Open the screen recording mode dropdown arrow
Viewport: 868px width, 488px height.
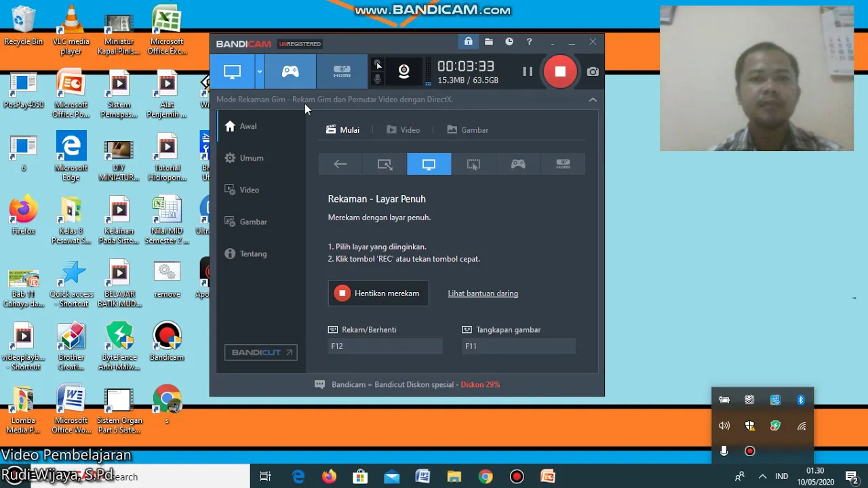click(259, 71)
